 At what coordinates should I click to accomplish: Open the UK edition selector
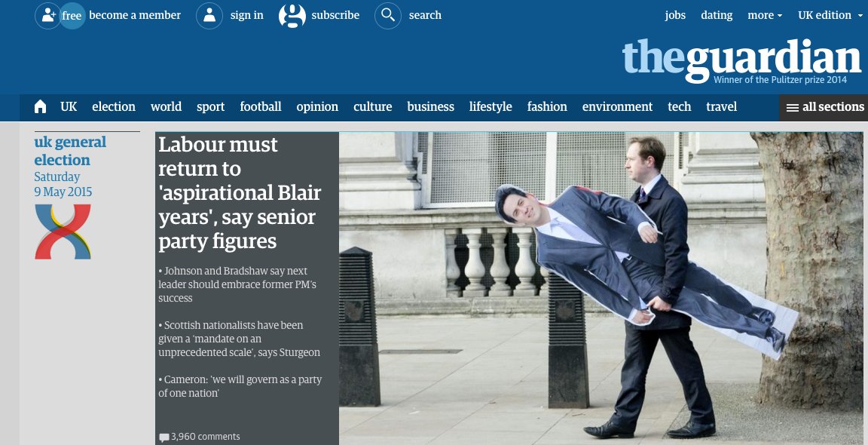point(830,16)
